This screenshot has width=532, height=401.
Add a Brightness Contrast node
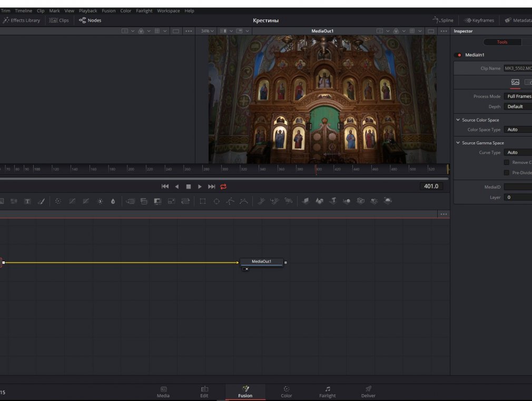(100, 201)
